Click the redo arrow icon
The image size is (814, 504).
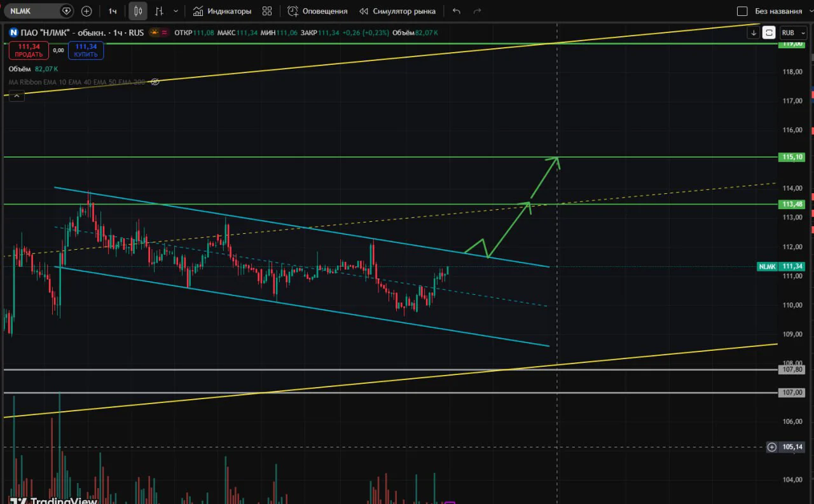pos(478,11)
